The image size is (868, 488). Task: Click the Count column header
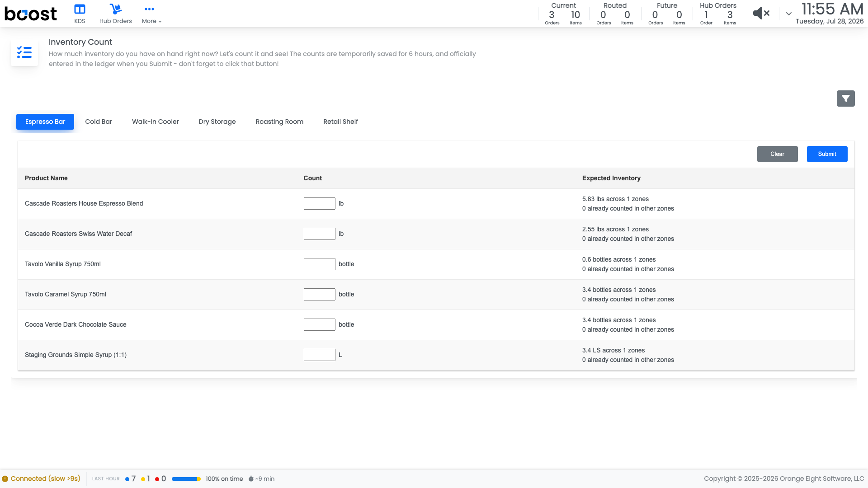tap(313, 178)
